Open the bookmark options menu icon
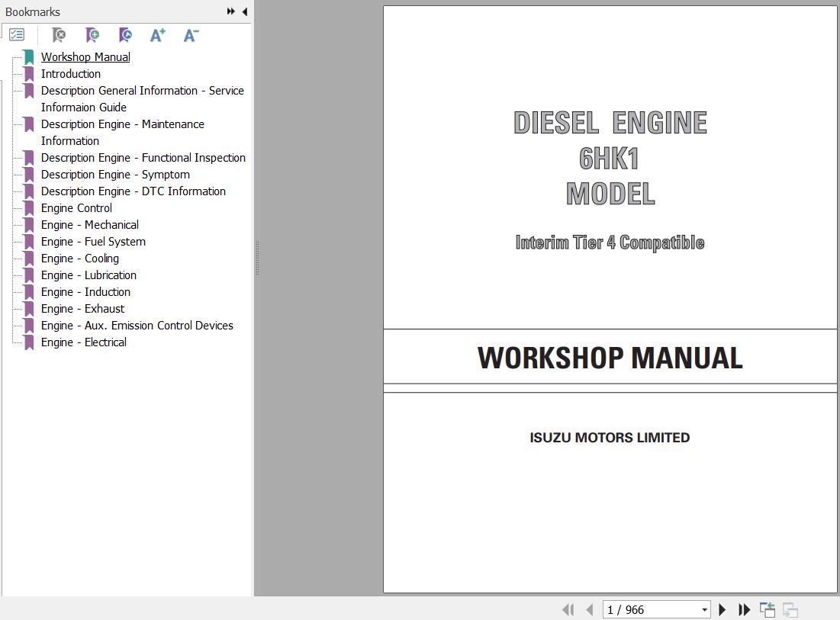 pos(17,35)
